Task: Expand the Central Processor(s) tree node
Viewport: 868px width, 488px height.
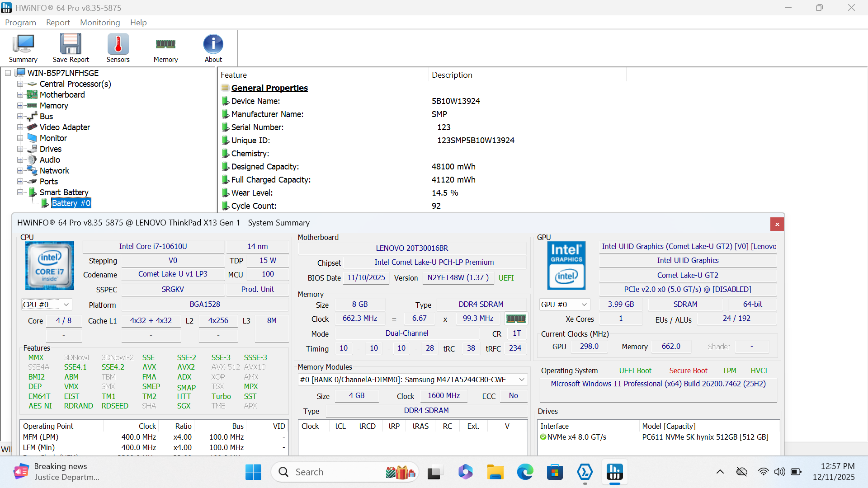Action: point(20,84)
